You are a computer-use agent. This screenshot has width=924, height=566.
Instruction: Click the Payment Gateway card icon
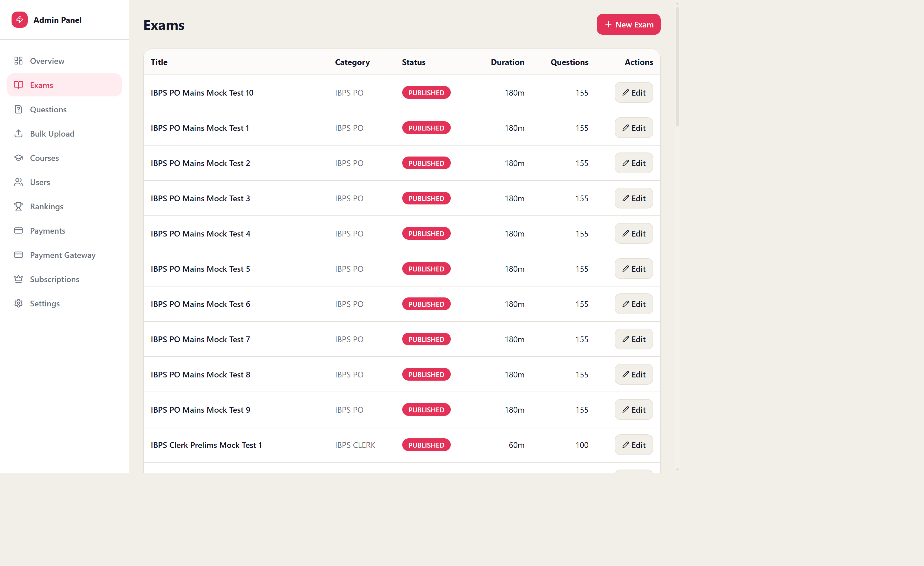point(18,255)
